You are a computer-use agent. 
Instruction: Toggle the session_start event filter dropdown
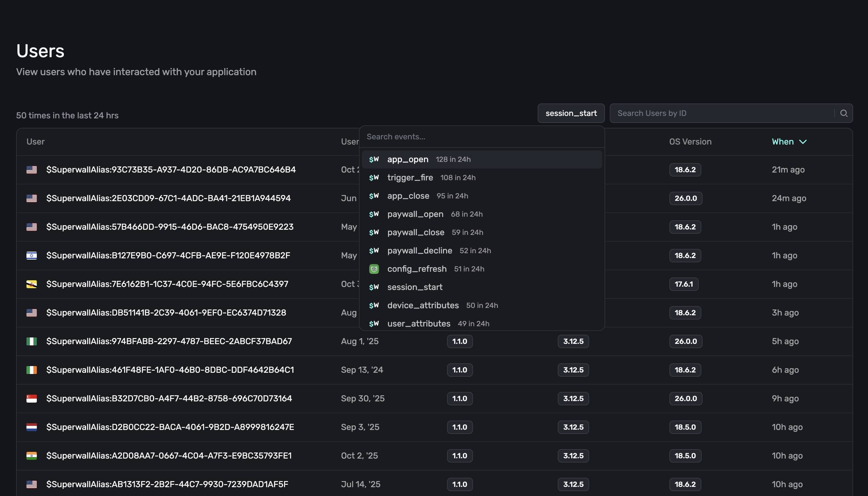tap(571, 114)
